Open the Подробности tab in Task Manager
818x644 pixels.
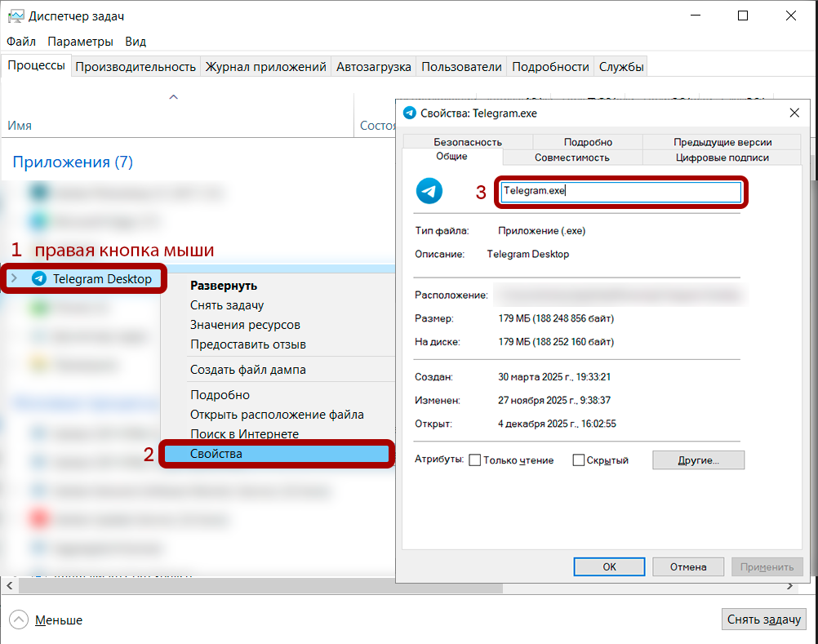tap(550, 67)
